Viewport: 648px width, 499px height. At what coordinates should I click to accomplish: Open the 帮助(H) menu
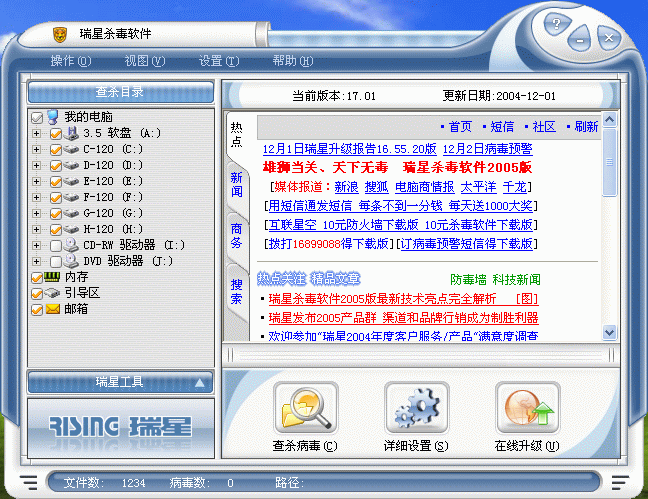coord(293,61)
